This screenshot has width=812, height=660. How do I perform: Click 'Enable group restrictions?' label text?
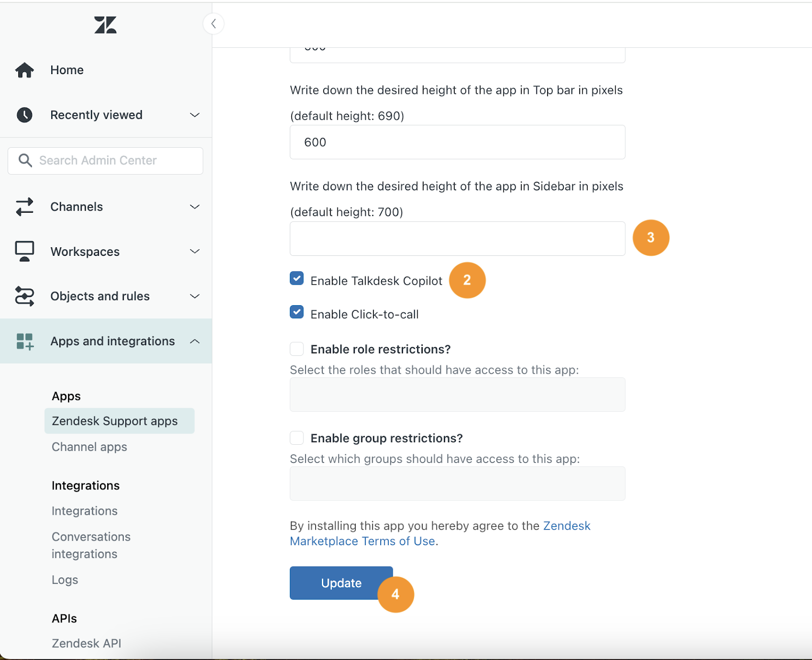tap(387, 438)
